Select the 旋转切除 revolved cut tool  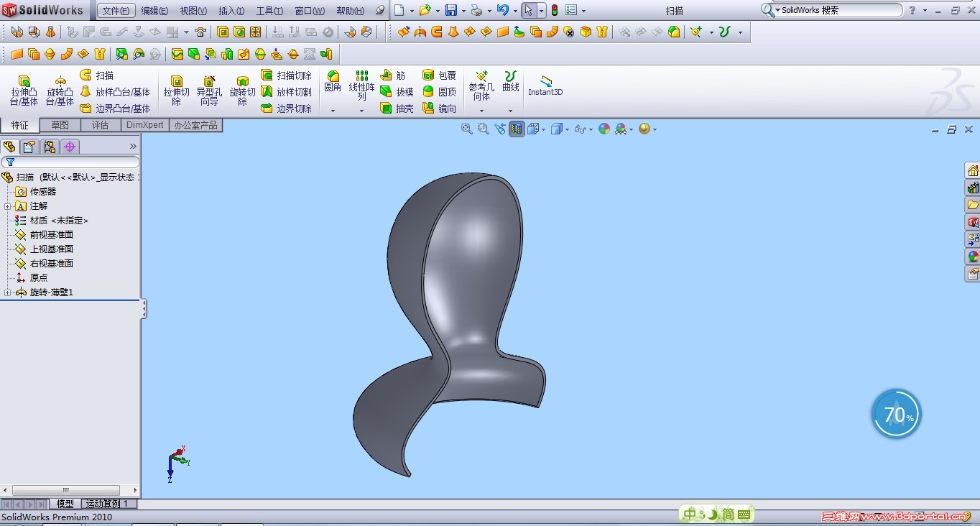click(x=242, y=91)
